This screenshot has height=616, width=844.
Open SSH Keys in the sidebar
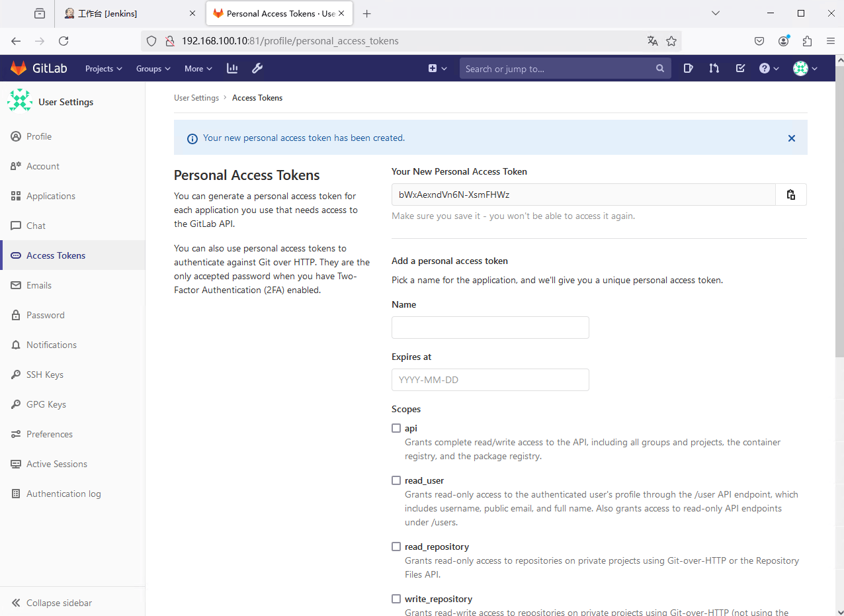point(44,374)
